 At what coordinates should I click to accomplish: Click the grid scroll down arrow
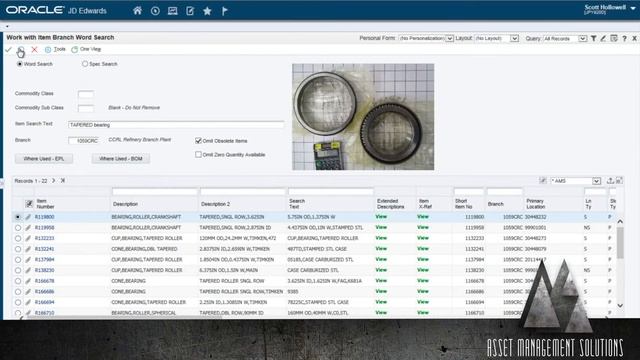click(620, 305)
